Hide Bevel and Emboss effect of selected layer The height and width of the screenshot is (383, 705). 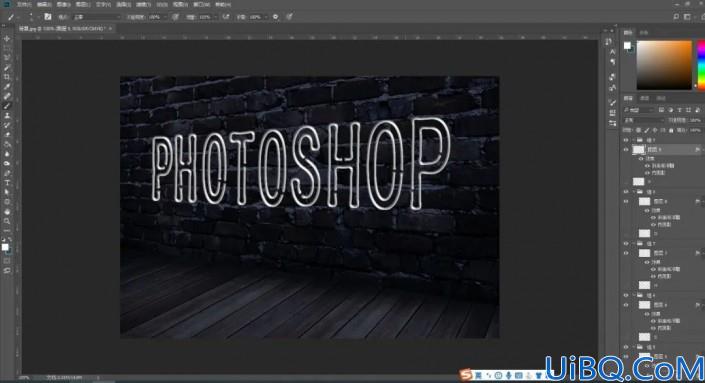pyautogui.click(x=647, y=166)
